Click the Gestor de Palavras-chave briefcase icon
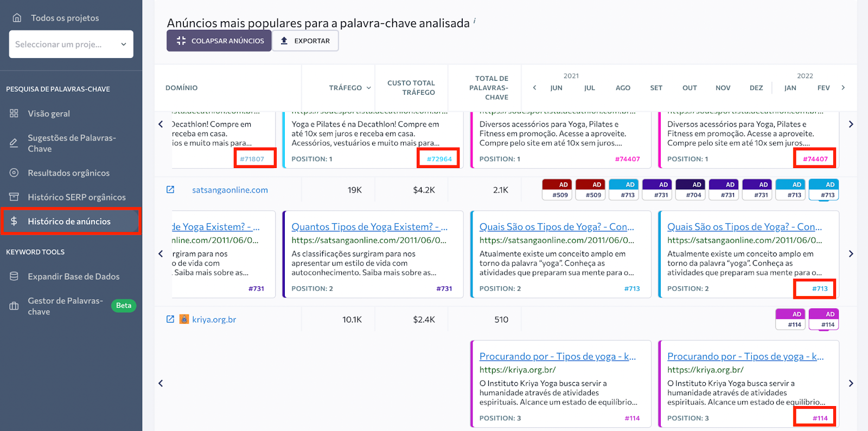Screen dimensions: 868x431 (x=14, y=306)
